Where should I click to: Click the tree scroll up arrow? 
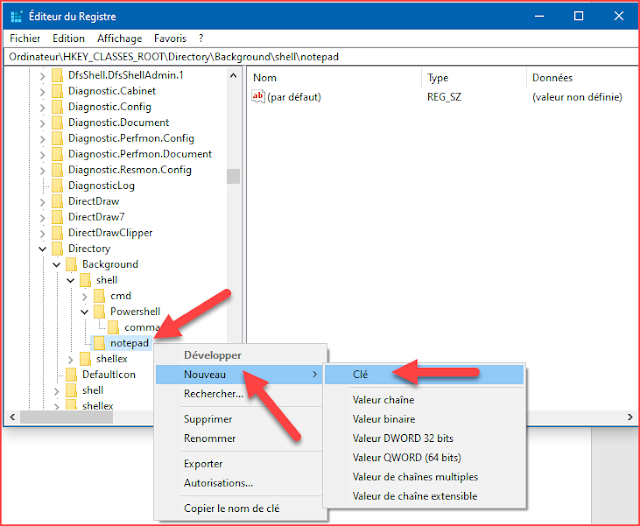(x=233, y=75)
